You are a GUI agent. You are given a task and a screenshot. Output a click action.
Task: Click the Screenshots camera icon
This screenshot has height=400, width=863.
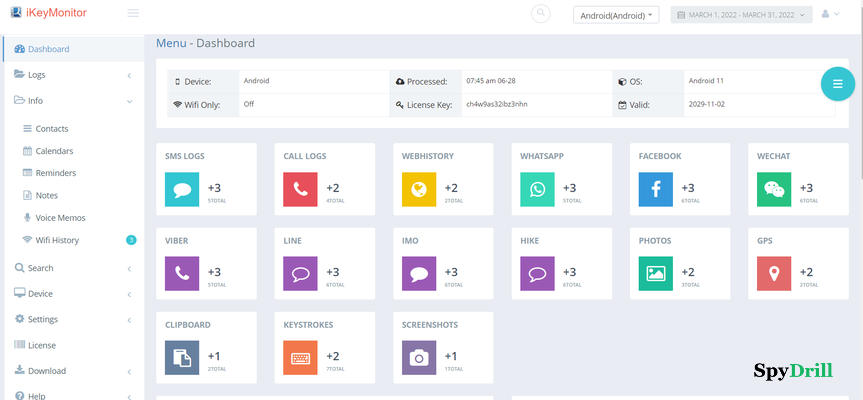pos(419,357)
